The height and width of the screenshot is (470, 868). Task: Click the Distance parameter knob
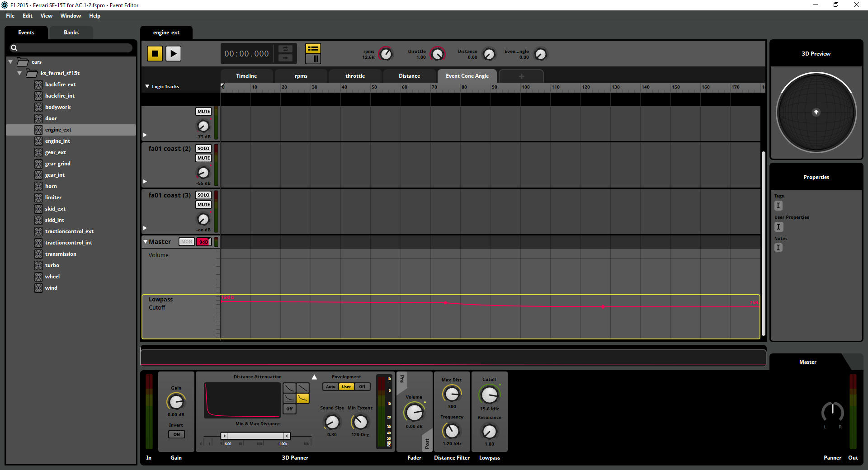pos(489,54)
